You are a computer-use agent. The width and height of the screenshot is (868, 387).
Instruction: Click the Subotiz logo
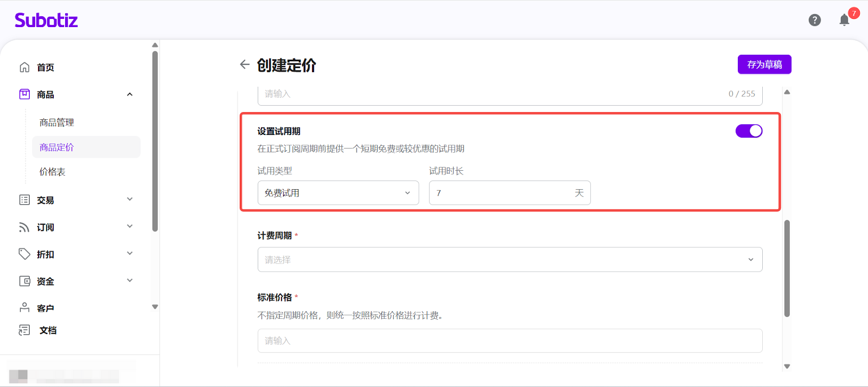[x=46, y=21]
